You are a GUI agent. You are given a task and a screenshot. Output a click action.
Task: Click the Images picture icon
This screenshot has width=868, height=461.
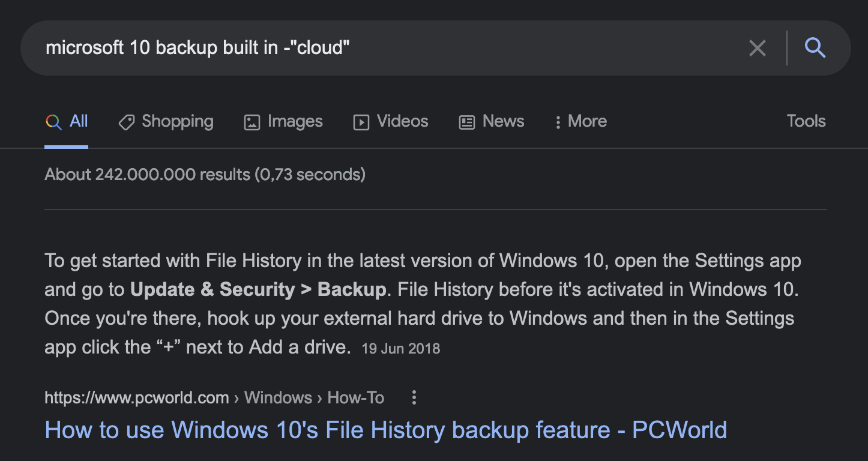252,122
